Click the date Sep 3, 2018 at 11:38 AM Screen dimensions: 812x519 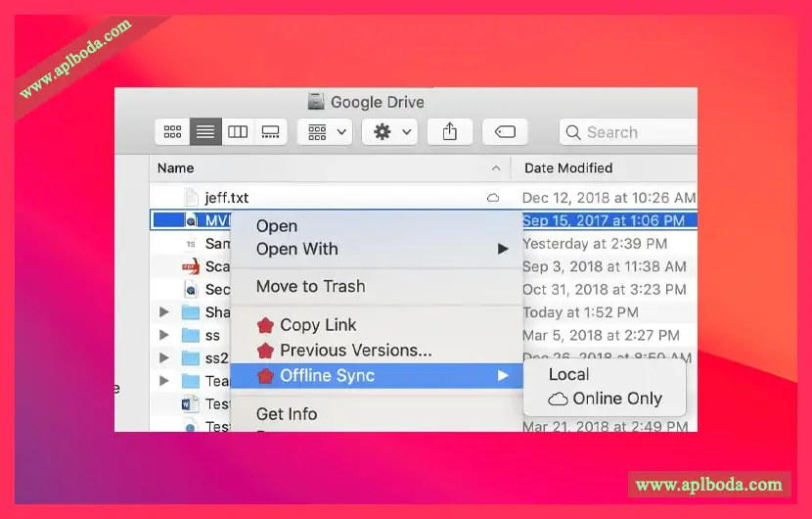(605, 266)
